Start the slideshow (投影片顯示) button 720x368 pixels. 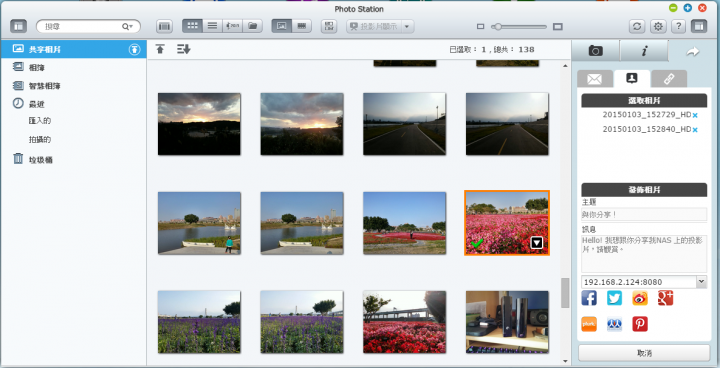[374, 26]
